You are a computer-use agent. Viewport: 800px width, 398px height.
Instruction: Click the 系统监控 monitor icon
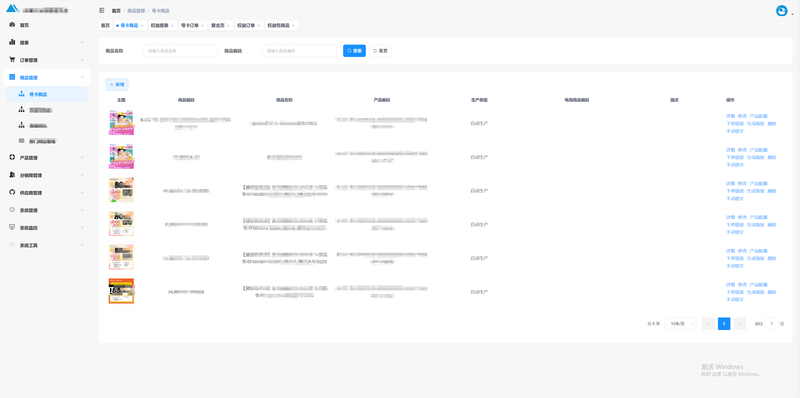[x=12, y=227]
